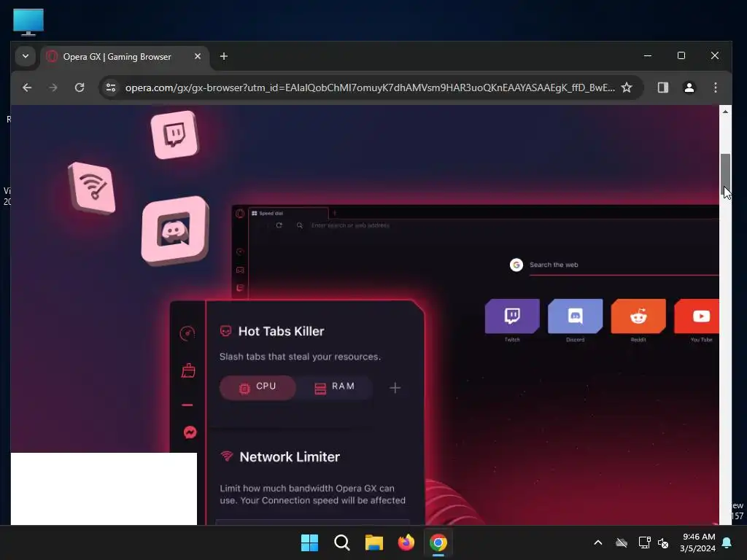Close the Opera GX Gaming Browser tab
The image size is (747, 560).
(x=197, y=56)
